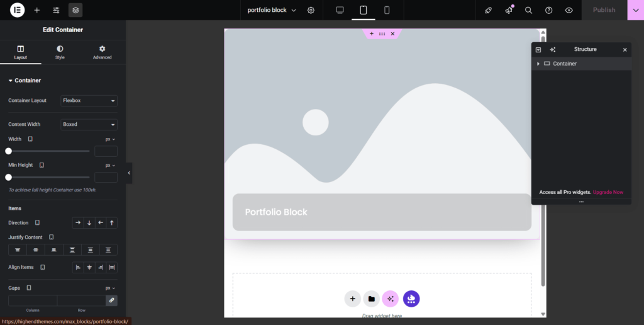The height and width of the screenshot is (325, 644).
Task: Click the Width responsive device icon
Action: (x=30, y=139)
